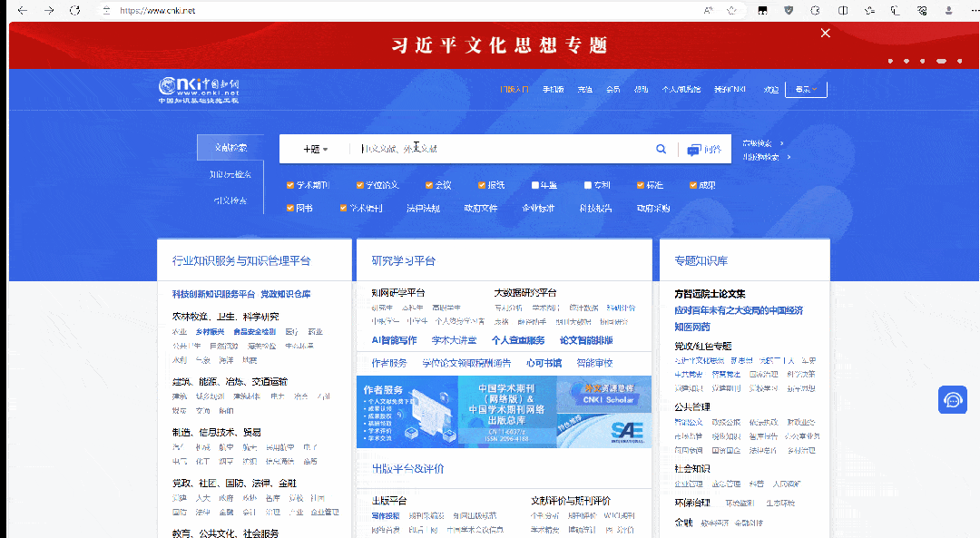Check the 专利 checkbox
This screenshot has height=538, width=980.
pyautogui.click(x=588, y=185)
